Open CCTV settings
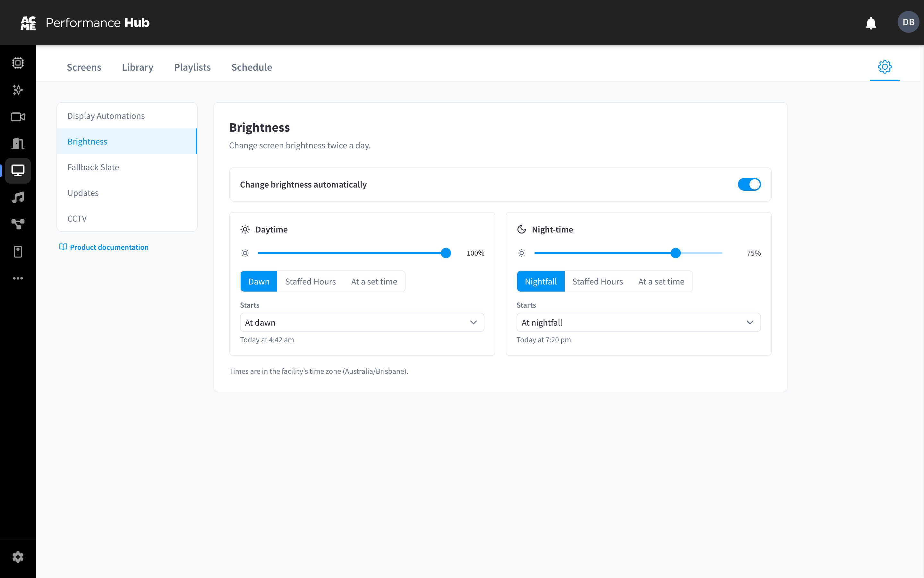This screenshot has width=924, height=578. point(127,218)
